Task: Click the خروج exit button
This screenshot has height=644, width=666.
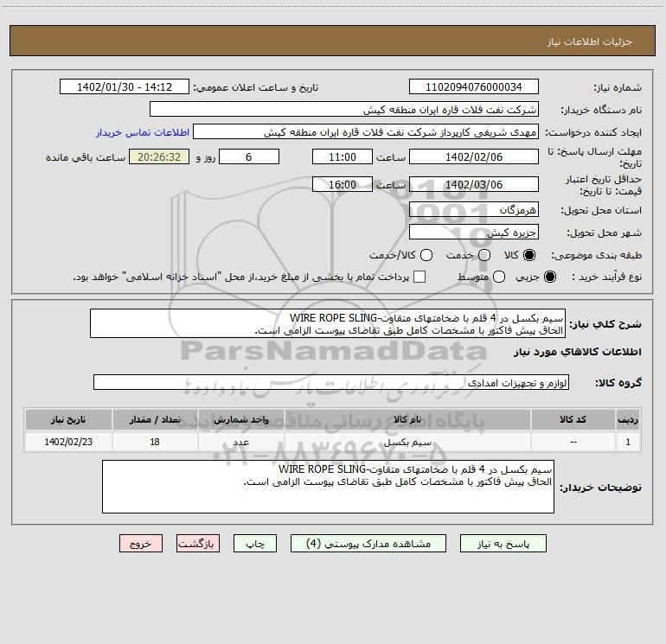Action: tap(141, 544)
